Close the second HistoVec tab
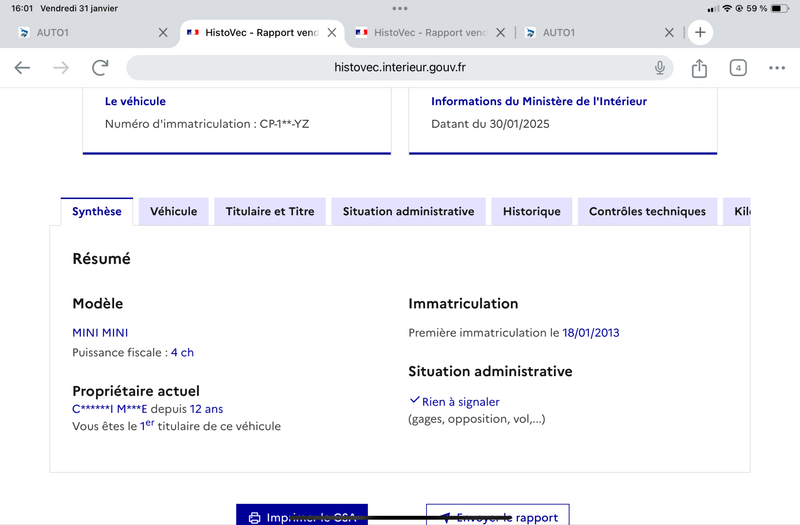Viewport: 800px width, 525px height. pos(501,33)
